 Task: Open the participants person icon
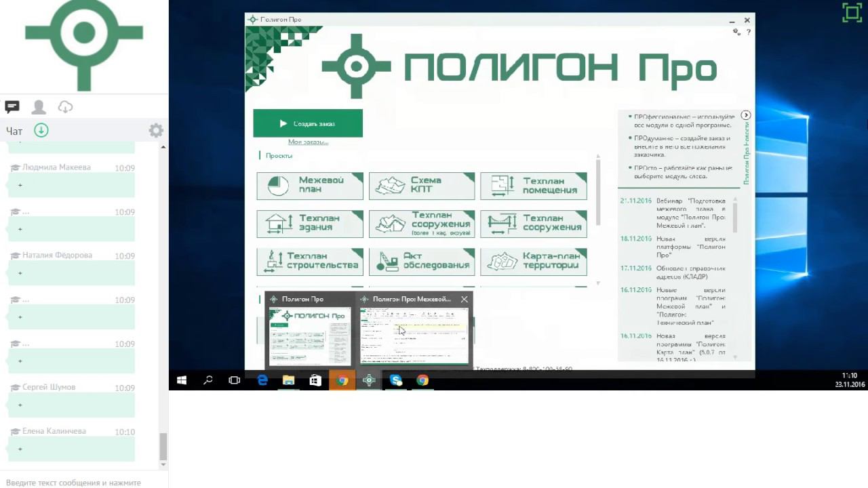coord(39,107)
